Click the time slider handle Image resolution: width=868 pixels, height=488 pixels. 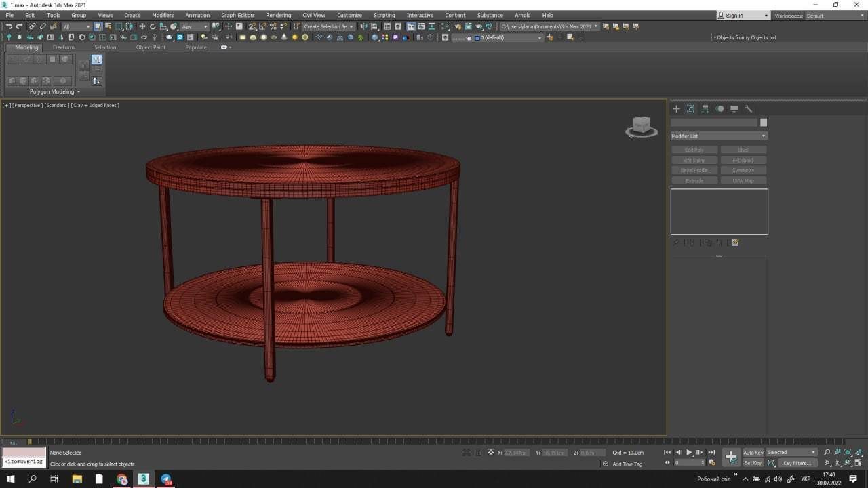pyautogui.click(x=29, y=441)
